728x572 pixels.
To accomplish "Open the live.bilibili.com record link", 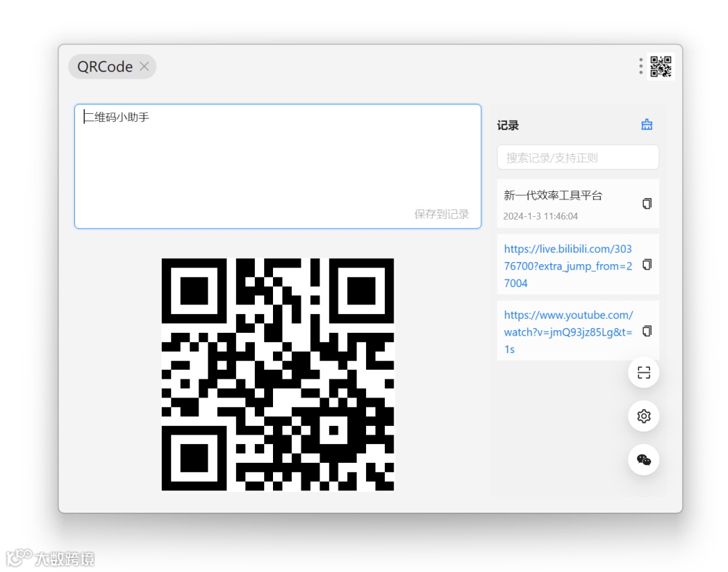I will point(568,266).
